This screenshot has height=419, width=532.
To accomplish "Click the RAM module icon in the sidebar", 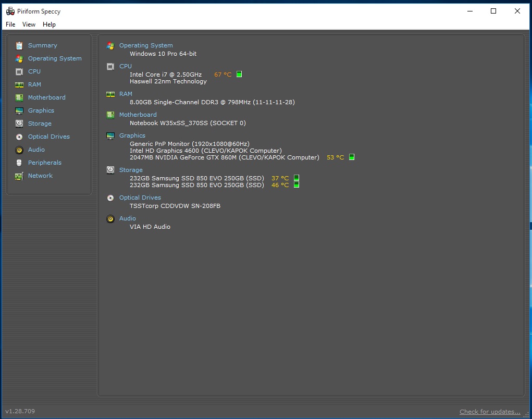I will tap(19, 84).
